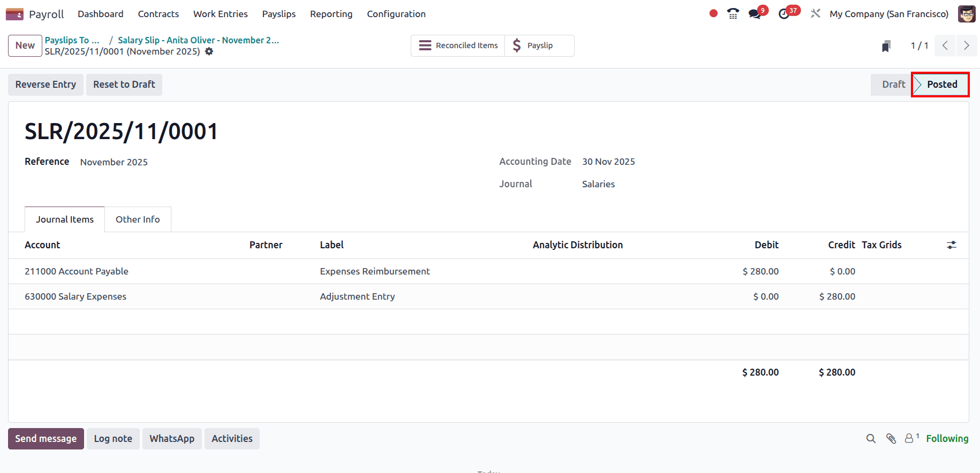980x473 pixels.
Task: Click the Adjustment Entry label cell
Action: [x=357, y=296]
